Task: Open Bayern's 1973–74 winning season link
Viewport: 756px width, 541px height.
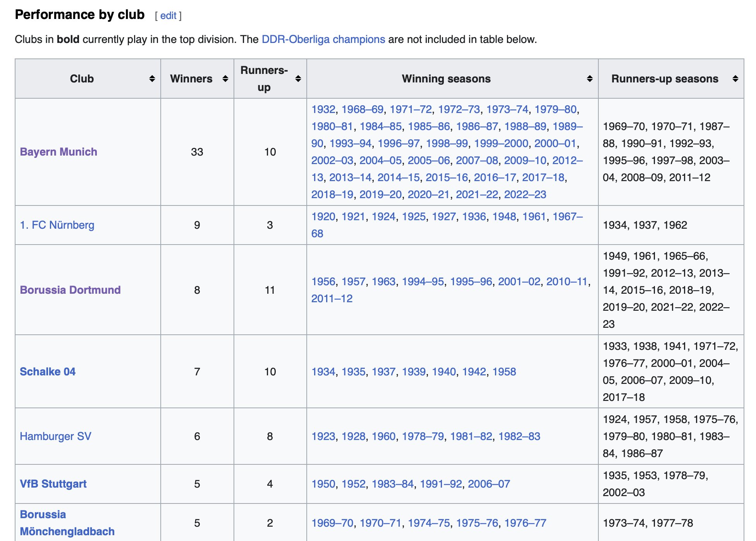Action: (507, 109)
